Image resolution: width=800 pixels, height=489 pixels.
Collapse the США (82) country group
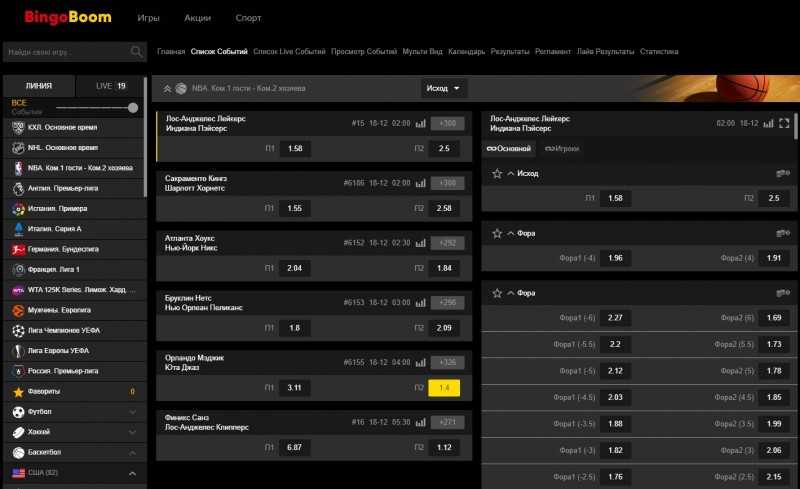132,473
